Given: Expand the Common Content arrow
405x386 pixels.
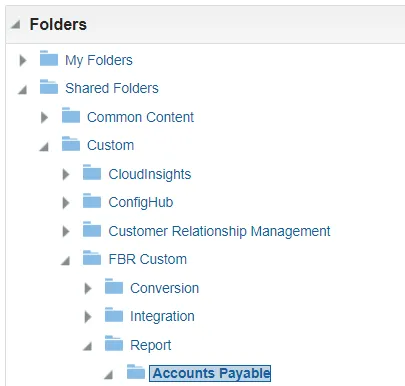Looking at the screenshot, I should click(x=44, y=117).
